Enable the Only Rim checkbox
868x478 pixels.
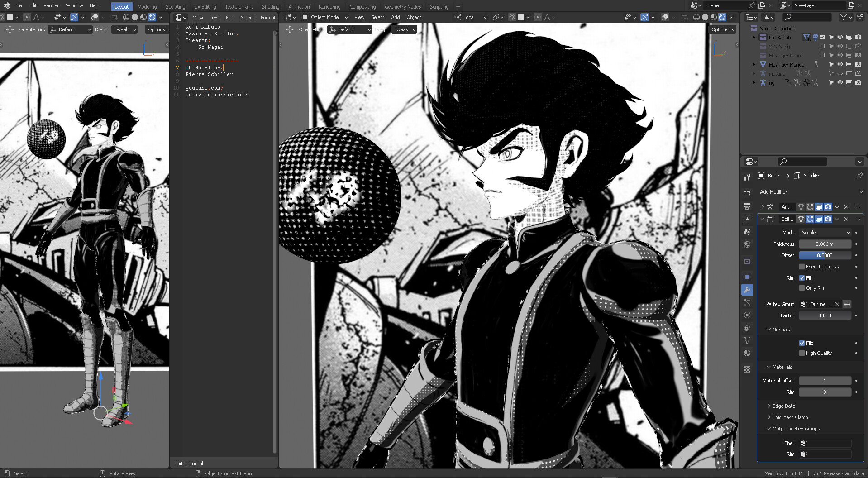(x=802, y=288)
